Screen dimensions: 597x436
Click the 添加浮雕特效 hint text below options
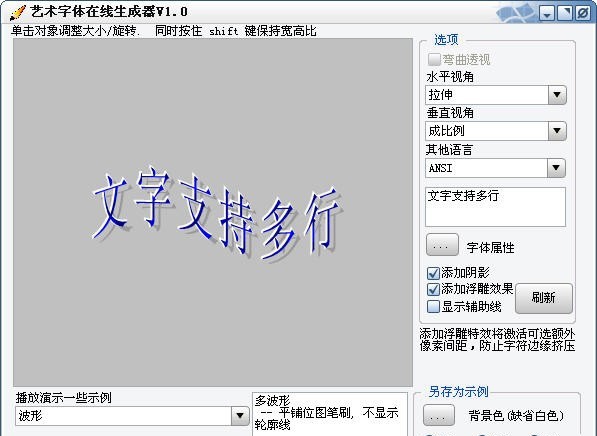(x=497, y=340)
